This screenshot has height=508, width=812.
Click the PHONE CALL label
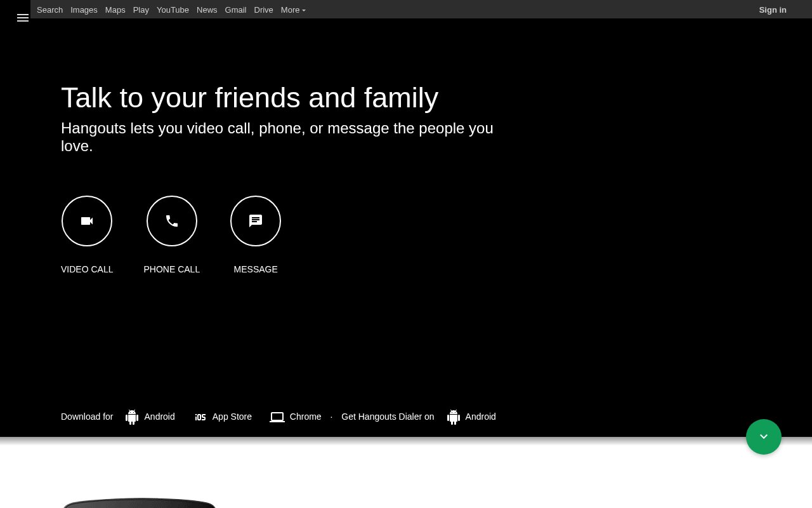tap(172, 269)
